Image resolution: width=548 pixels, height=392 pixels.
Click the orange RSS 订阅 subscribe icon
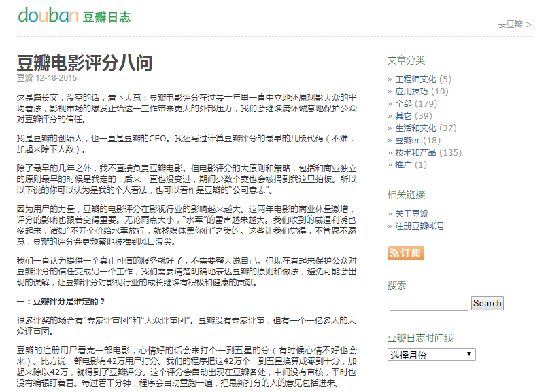click(407, 253)
